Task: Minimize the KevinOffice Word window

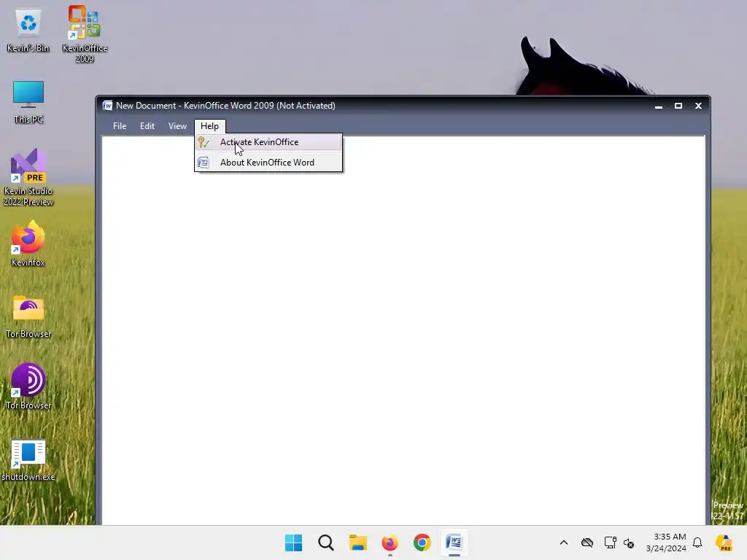Action: coord(659,106)
